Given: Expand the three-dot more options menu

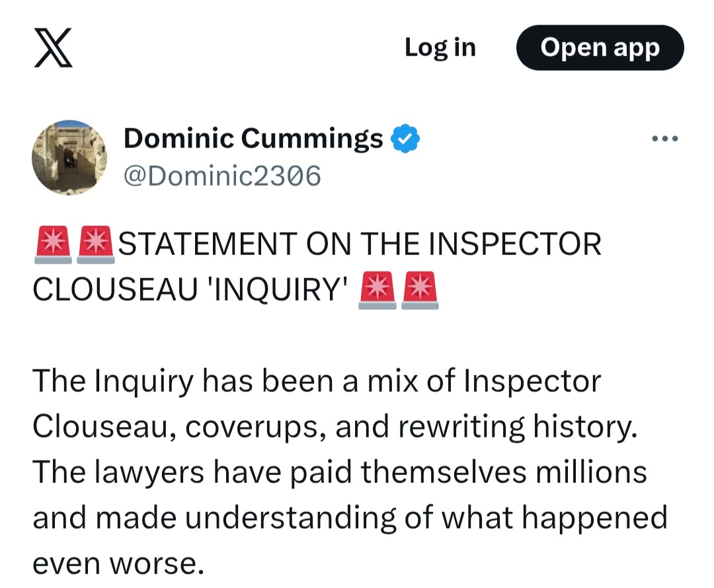Looking at the screenshot, I should [x=664, y=139].
